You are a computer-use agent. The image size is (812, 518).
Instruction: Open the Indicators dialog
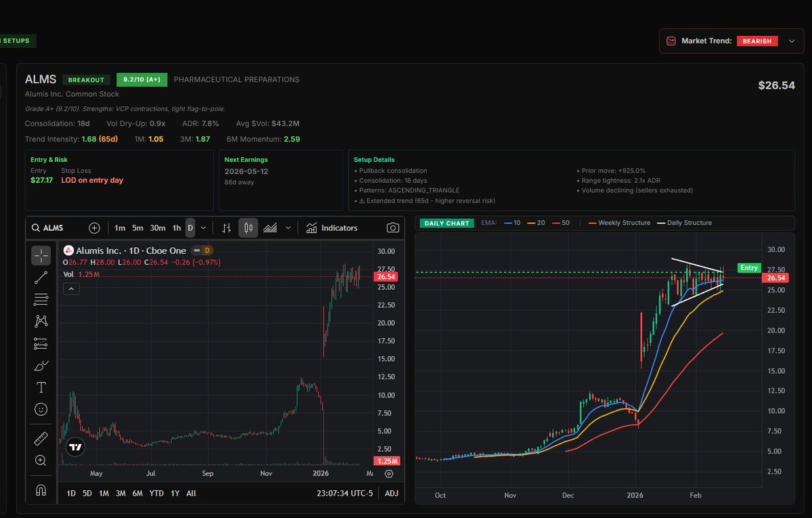(332, 228)
